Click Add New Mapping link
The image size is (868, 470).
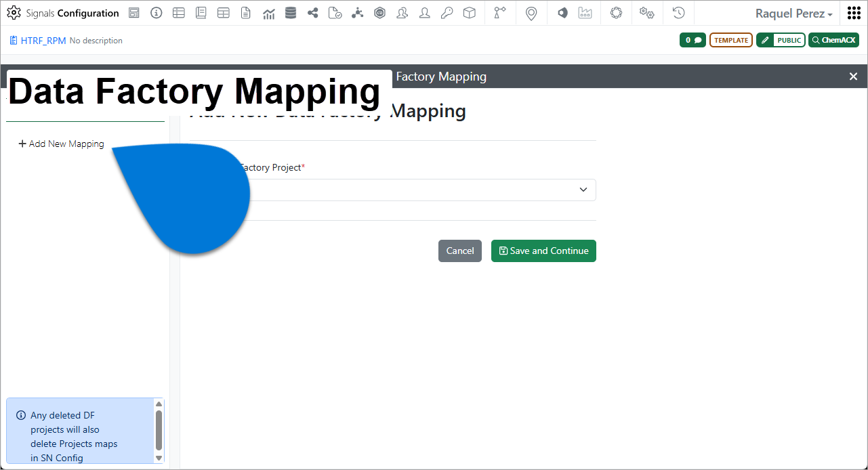(x=61, y=144)
